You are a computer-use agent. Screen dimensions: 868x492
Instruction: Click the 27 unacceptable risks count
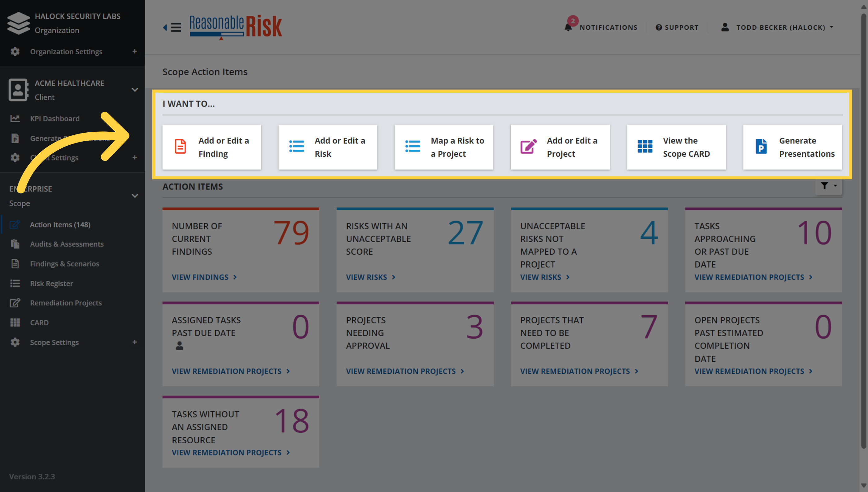click(x=465, y=233)
